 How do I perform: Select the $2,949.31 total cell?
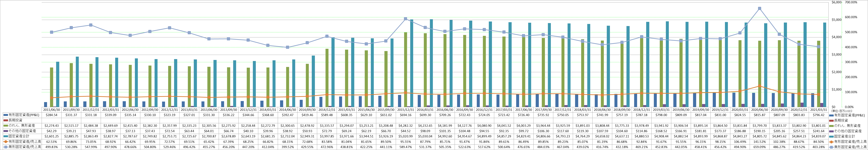307,136
